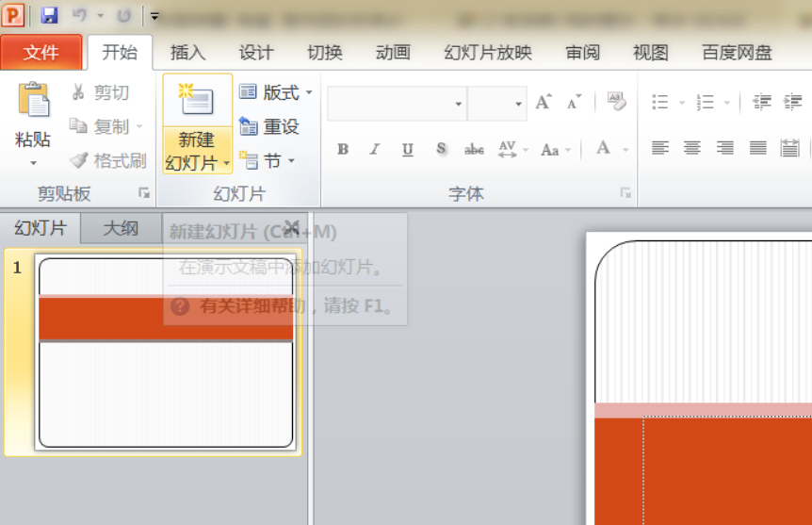
Task: Click the 粘贴 clipboard icon
Action: 33,100
